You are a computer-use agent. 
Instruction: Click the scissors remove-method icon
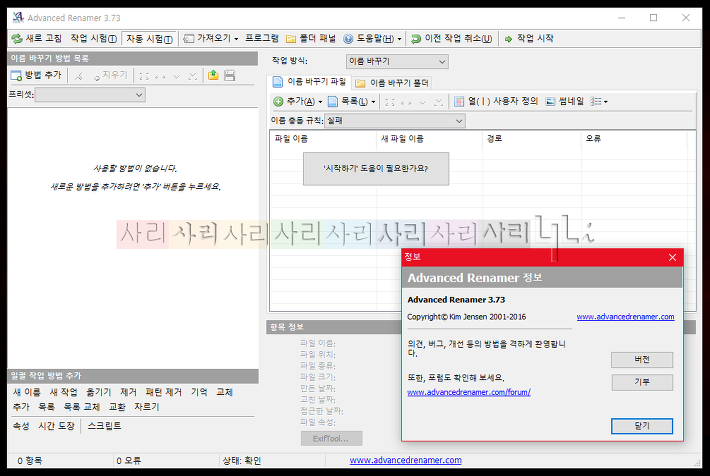click(x=79, y=76)
